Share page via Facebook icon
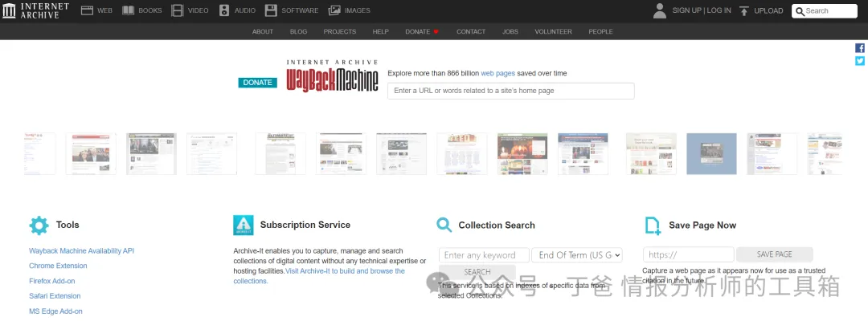This screenshot has width=868, height=321. tap(860, 48)
